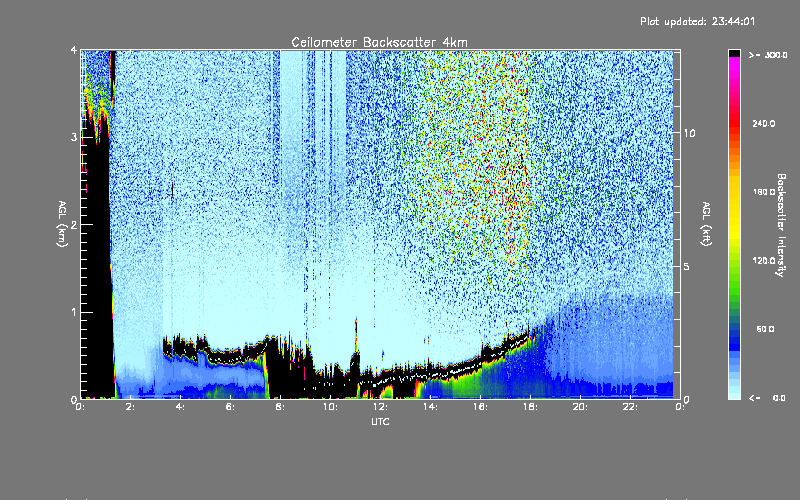Click the 'Backscatter Intensity' colorbar label

781,225
